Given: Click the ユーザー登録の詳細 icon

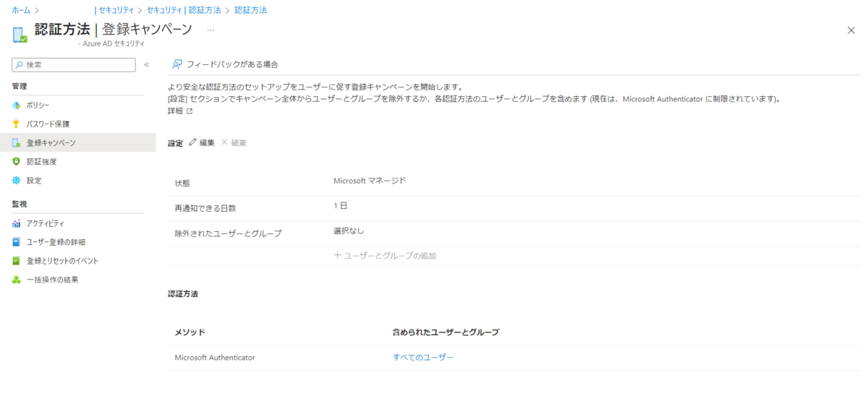Looking at the screenshot, I should click(17, 242).
